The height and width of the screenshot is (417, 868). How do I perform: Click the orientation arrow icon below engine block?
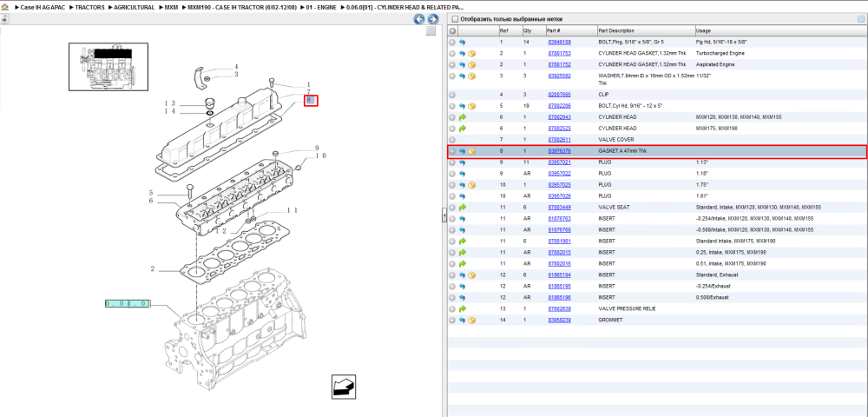[x=344, y=387]
